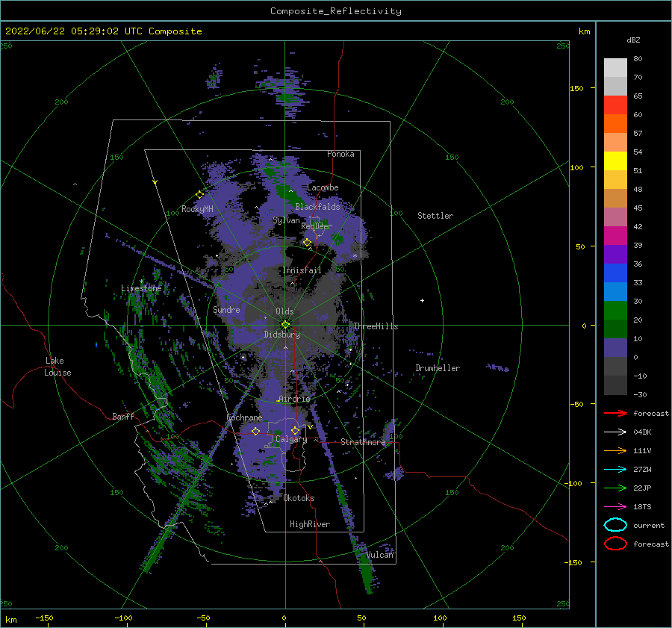Click the Airdrie city label
The image size is (672, 628).
pyautogui.click(x=294, y=399)
